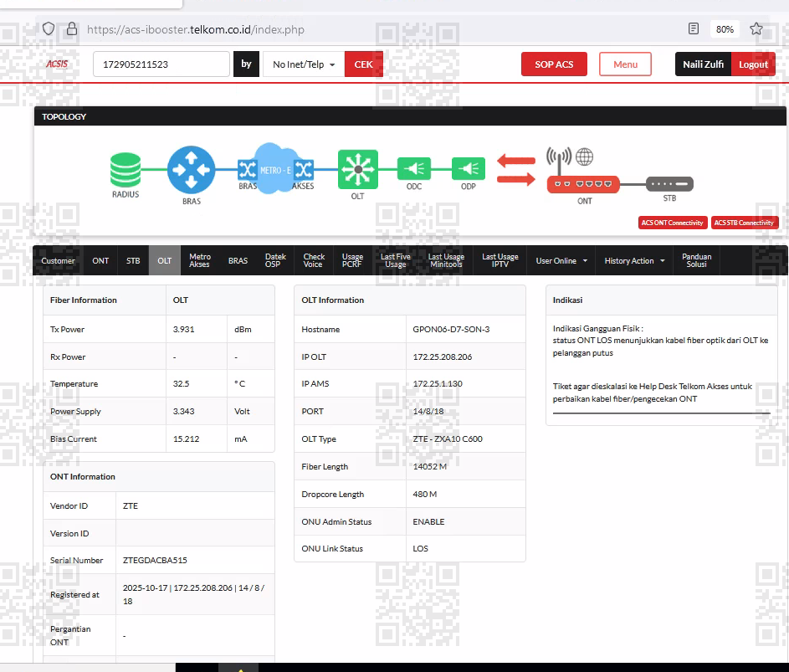This screenshot has height=672, width=789.
Task: Click the Dropcore Length value 480 M
Action: 425,495
